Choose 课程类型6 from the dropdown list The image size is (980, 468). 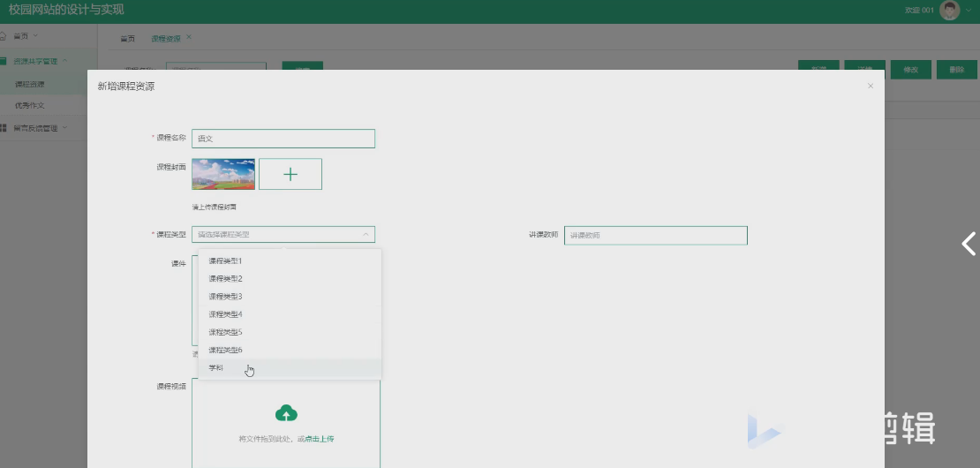point(290,350)
